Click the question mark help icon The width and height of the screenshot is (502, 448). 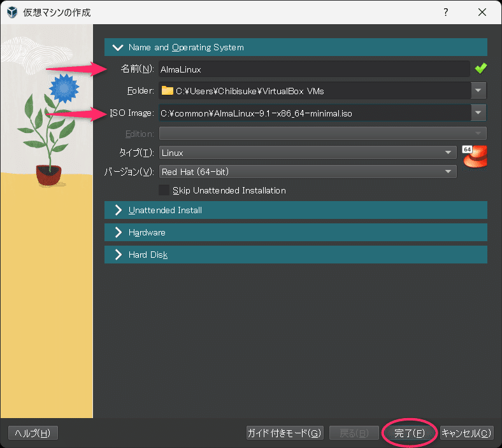446,12
